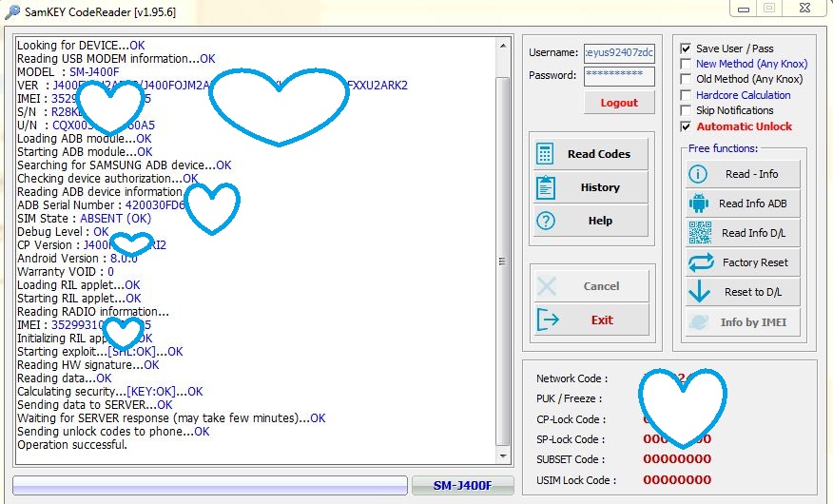The image size is (833, 504).
Task: Click the info circle icon on Read - Info
Action: click(698, 174)
